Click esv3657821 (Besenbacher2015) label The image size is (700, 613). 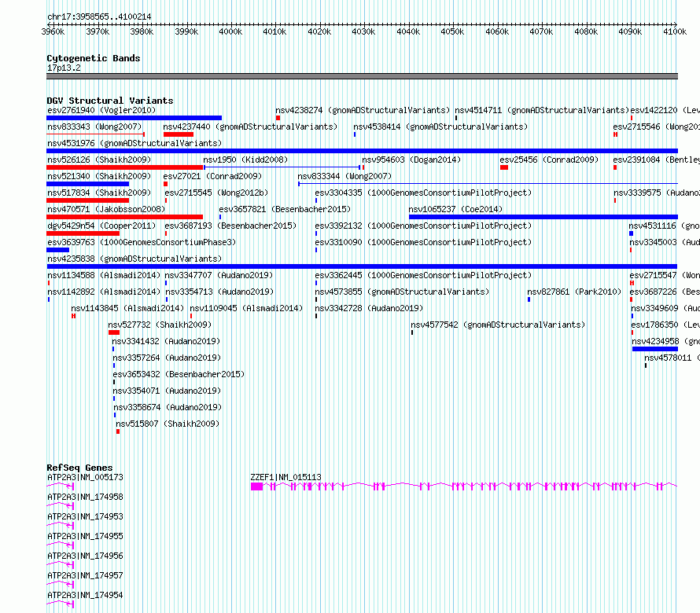[x=285, y=209]
